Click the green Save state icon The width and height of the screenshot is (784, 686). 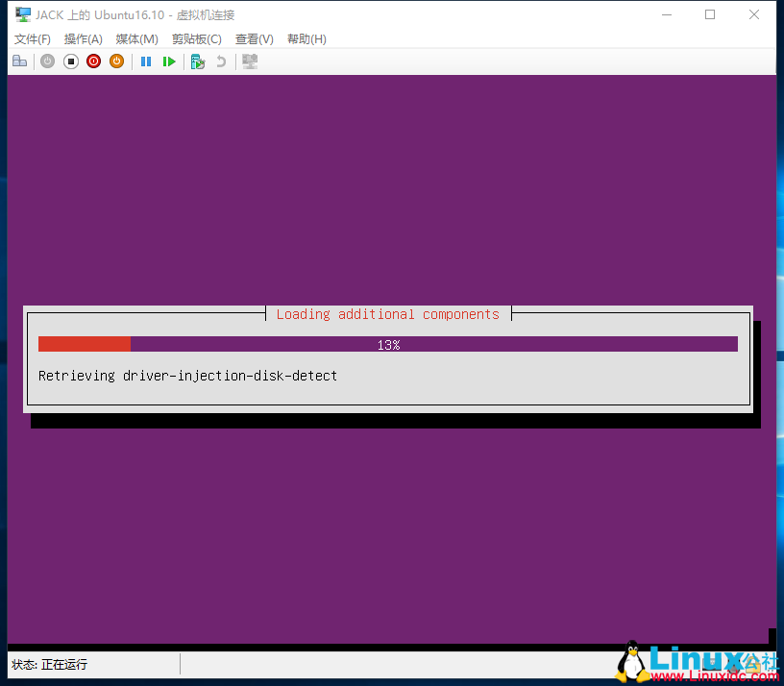click(x=169, y=61)
